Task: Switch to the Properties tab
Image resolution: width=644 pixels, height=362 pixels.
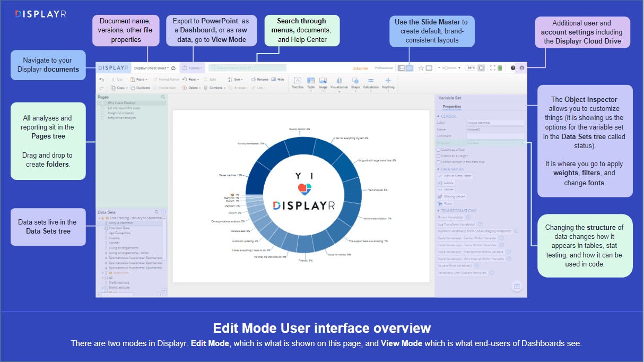Action: click(451, 106)
